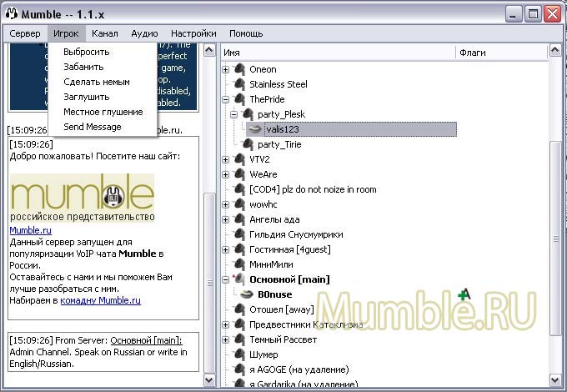The image size is (567, 392).
Task: Click the channel icon beside Stainless Steel
Action: (x=239, y=84)
